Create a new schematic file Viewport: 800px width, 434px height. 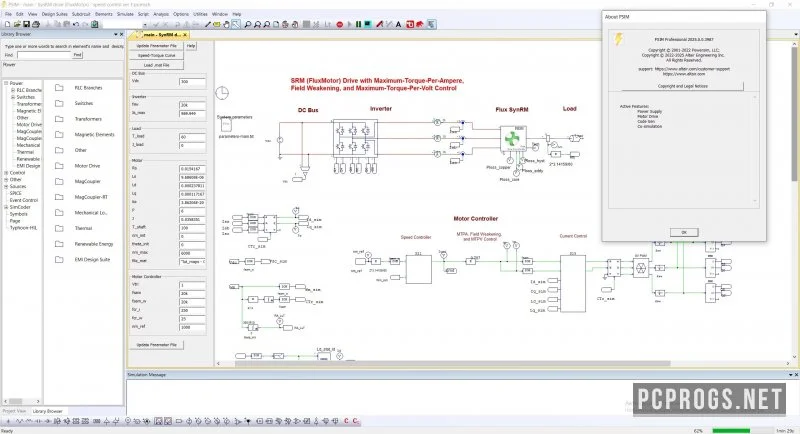[8, 24]
